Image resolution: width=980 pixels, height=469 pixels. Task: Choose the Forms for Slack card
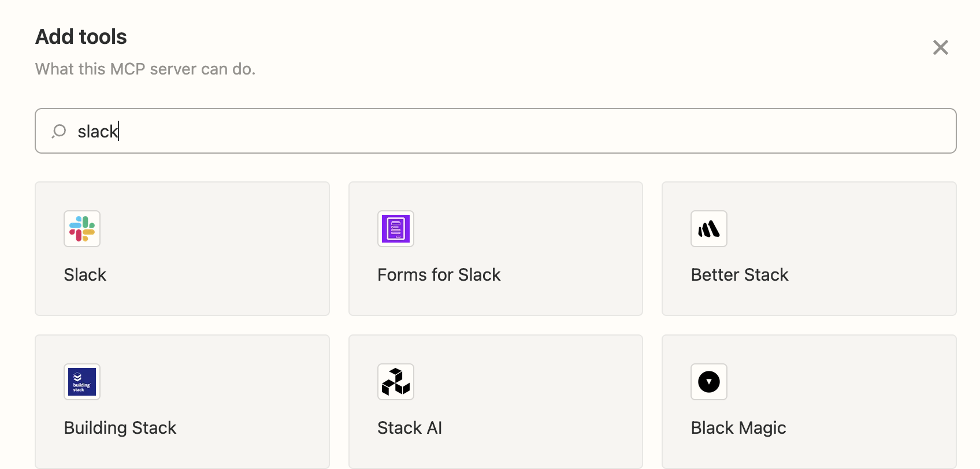coord(496,249)
